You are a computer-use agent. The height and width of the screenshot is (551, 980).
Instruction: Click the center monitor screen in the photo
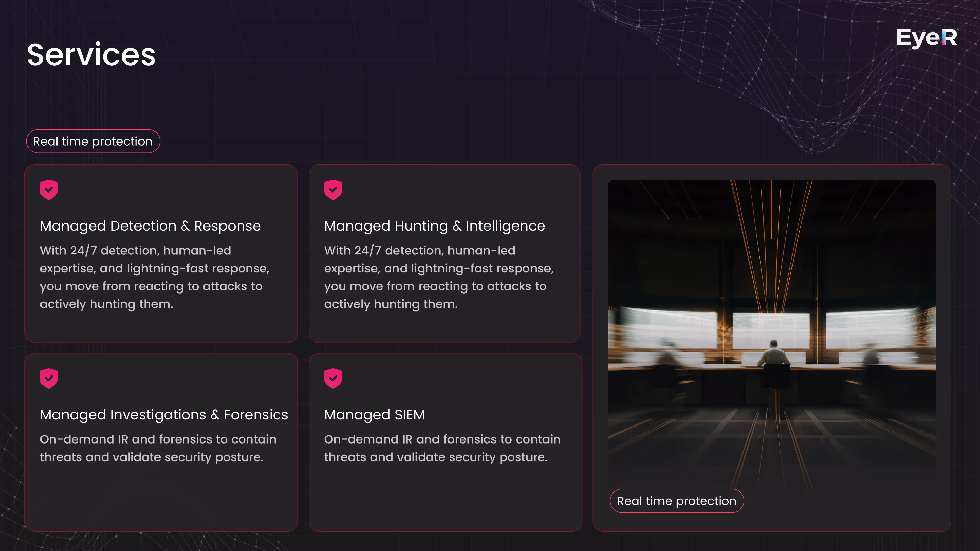coord(771,329)
